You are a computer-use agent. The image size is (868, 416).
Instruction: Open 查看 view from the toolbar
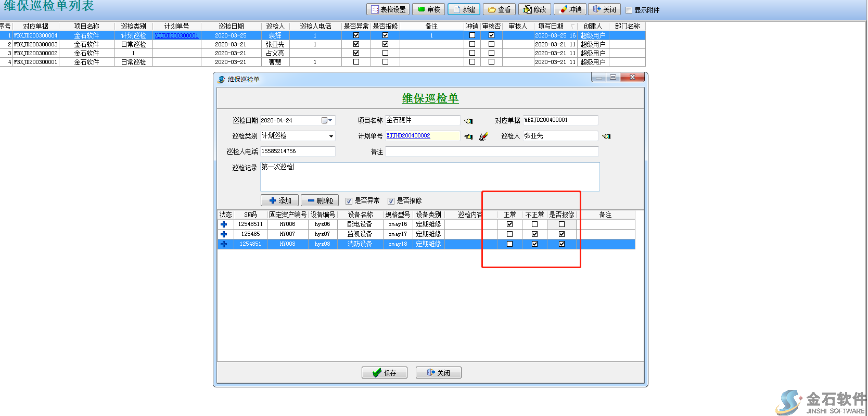point(499,9)
